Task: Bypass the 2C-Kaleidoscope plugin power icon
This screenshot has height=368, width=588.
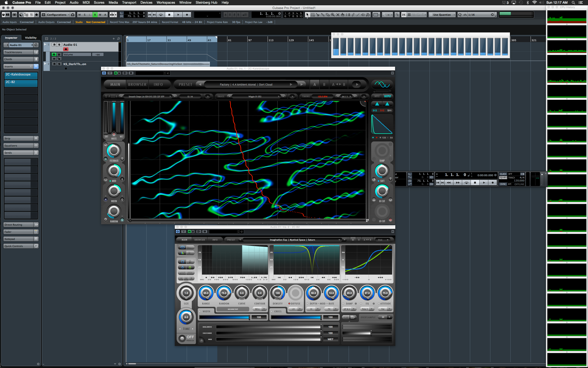Action: pos(104,73)
